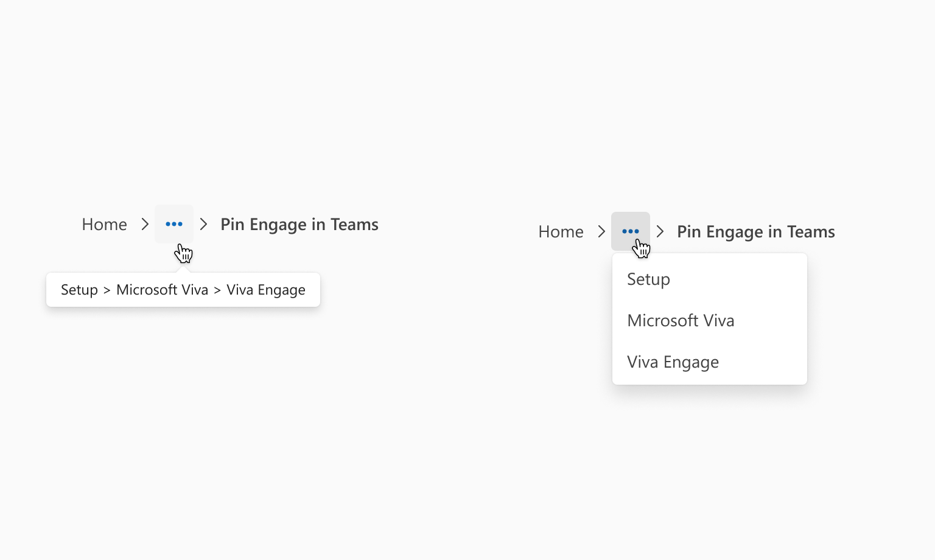Click the first '>' separator inside the tooltip
The height and width of the screenshot is (560, 935).
[107, 290]
